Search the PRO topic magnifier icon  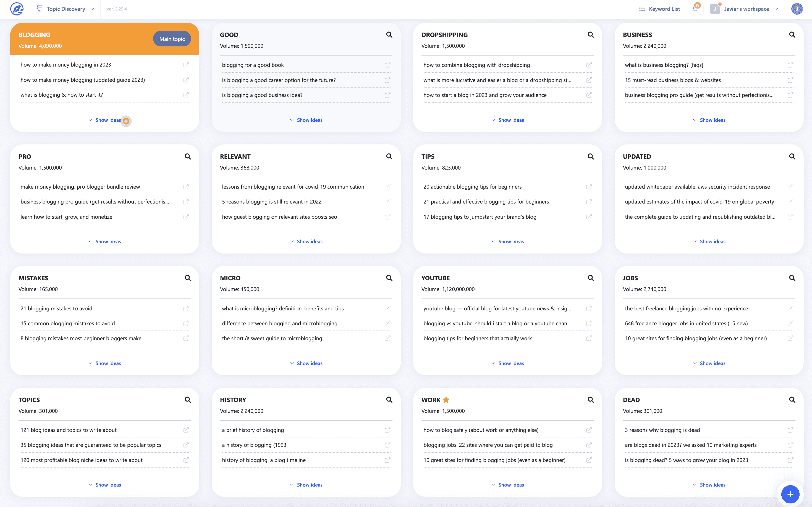(188, 156)
